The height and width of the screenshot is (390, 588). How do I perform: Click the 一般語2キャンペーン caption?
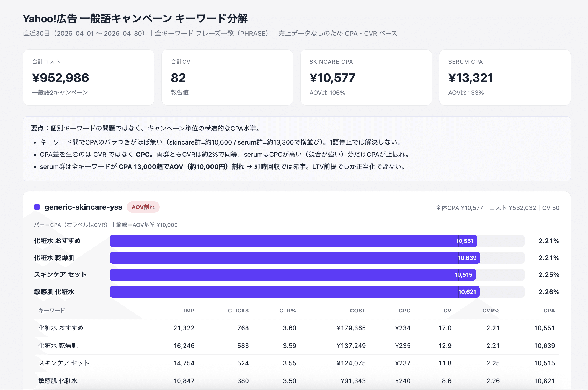(x=60, y=93)
